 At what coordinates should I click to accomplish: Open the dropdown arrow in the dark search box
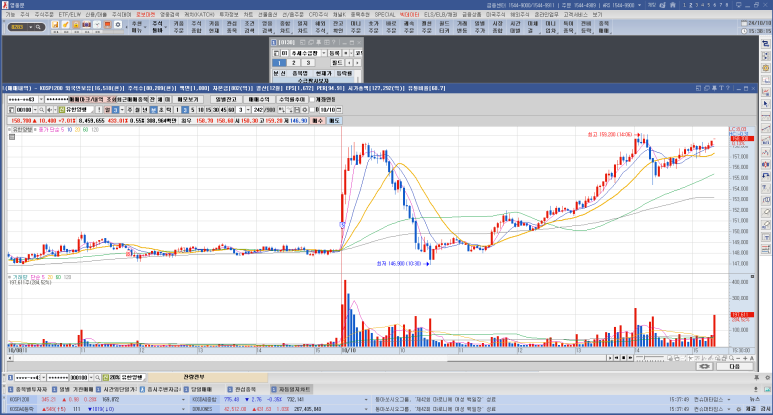coord(30,27)
